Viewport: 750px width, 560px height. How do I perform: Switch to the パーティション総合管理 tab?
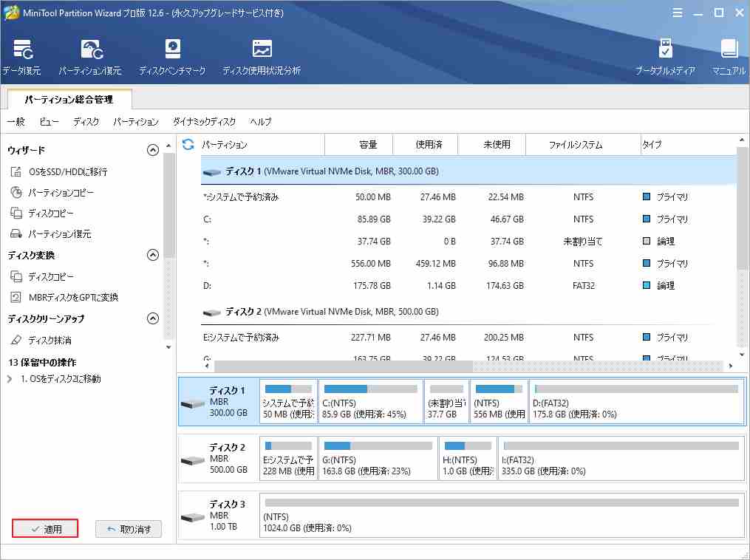click(x=69, y=98)
